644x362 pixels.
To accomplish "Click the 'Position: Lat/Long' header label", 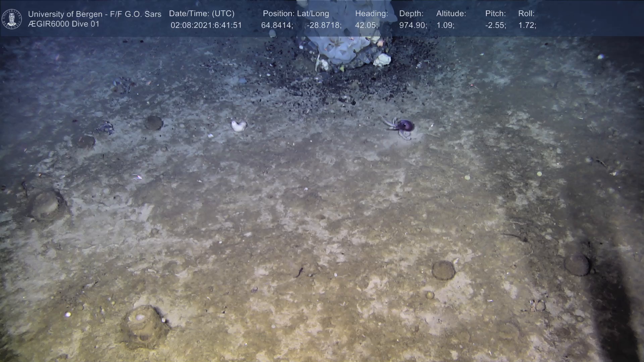I will tap(296, 14).
